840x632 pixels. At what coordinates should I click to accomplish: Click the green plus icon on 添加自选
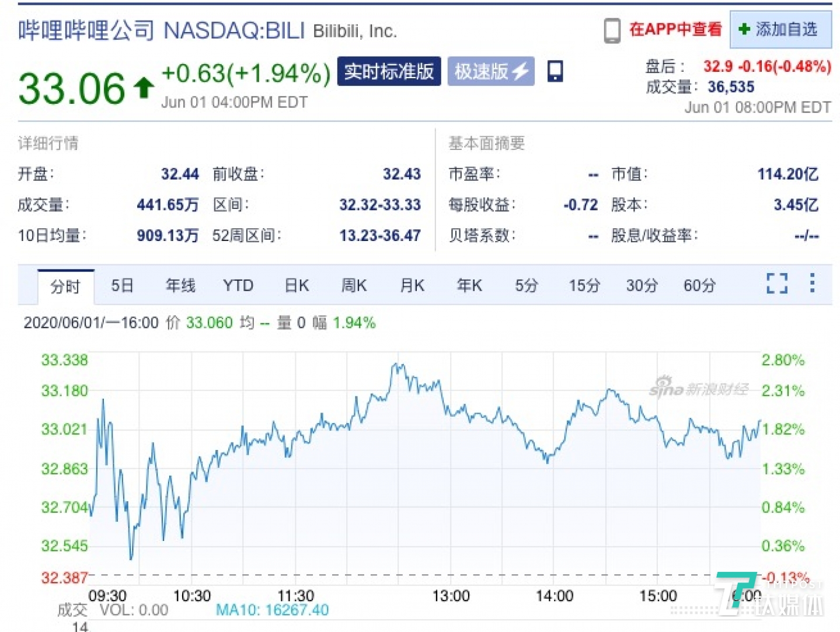[x=744, y=29]
